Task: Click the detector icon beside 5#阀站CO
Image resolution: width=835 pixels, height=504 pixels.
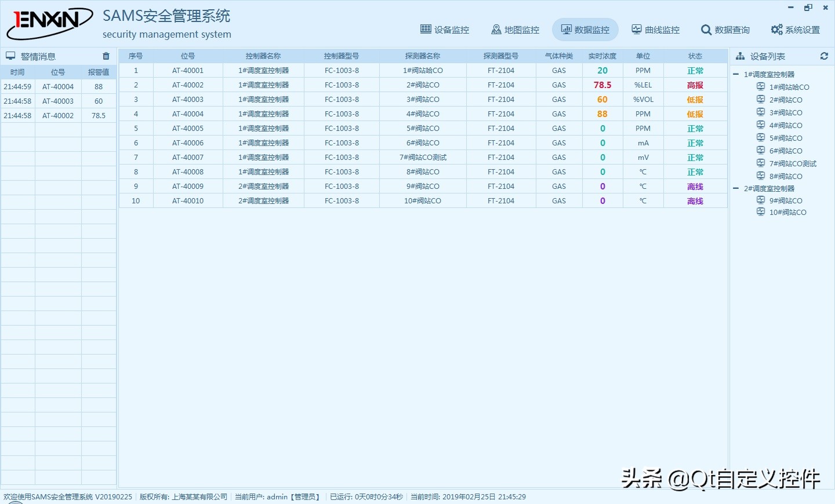Action: click(x=760, y=138)
